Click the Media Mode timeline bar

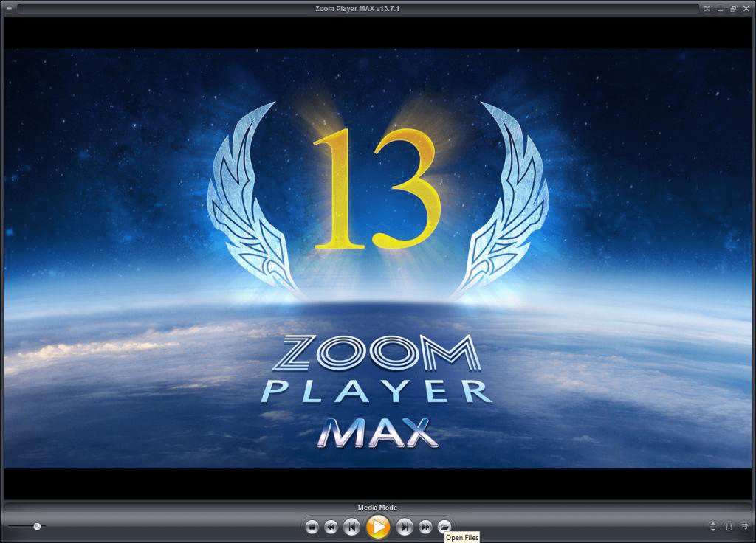point(377,508)
